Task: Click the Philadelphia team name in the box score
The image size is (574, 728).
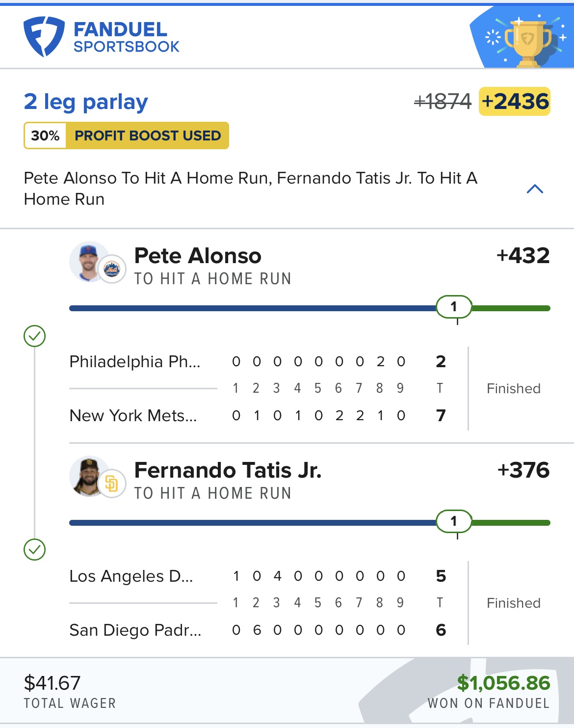Action: click(x=135, y=362)
